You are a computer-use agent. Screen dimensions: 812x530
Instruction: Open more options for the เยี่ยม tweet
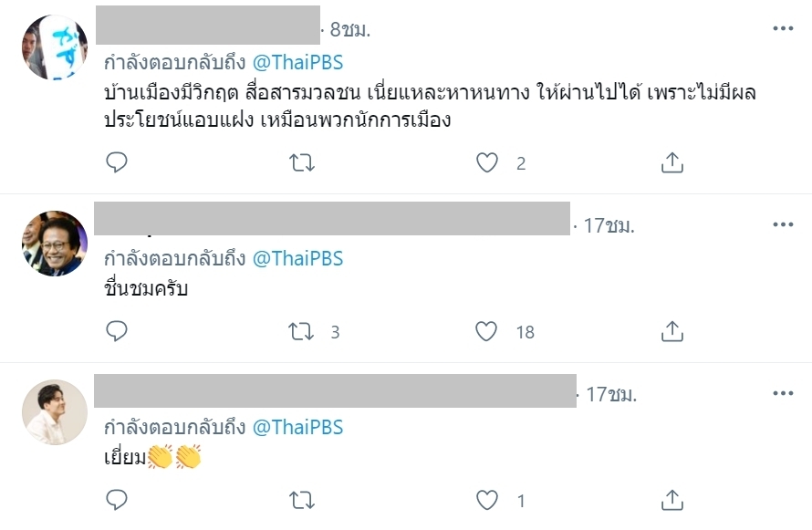783,393
